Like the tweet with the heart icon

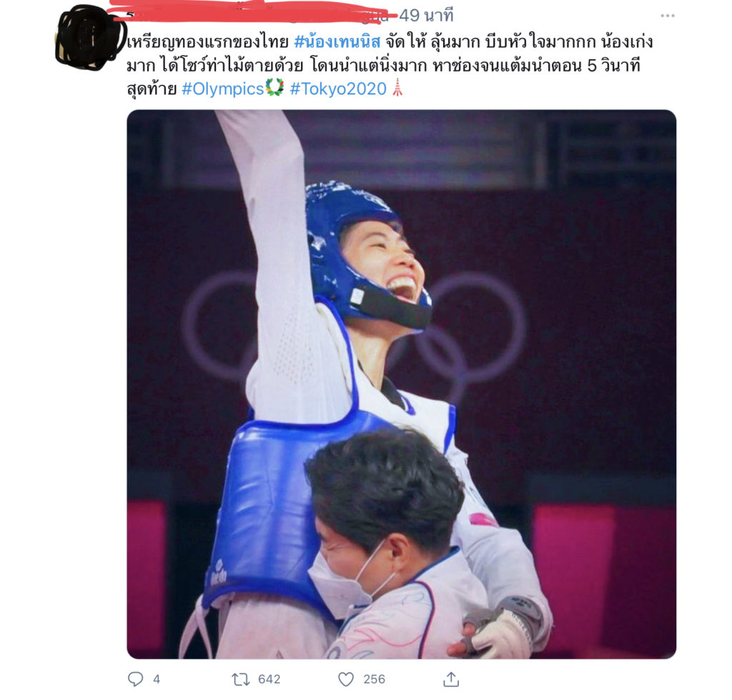pos(346,679)
